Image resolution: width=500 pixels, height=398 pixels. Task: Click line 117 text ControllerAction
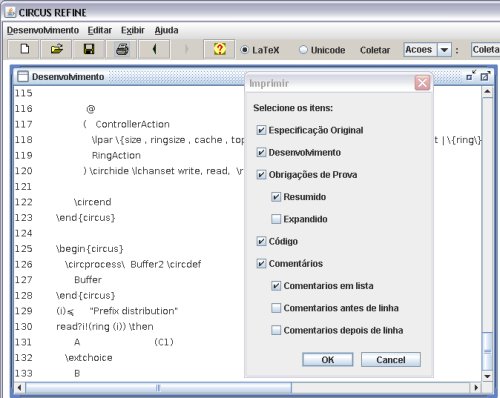click(x=132, y=124)
